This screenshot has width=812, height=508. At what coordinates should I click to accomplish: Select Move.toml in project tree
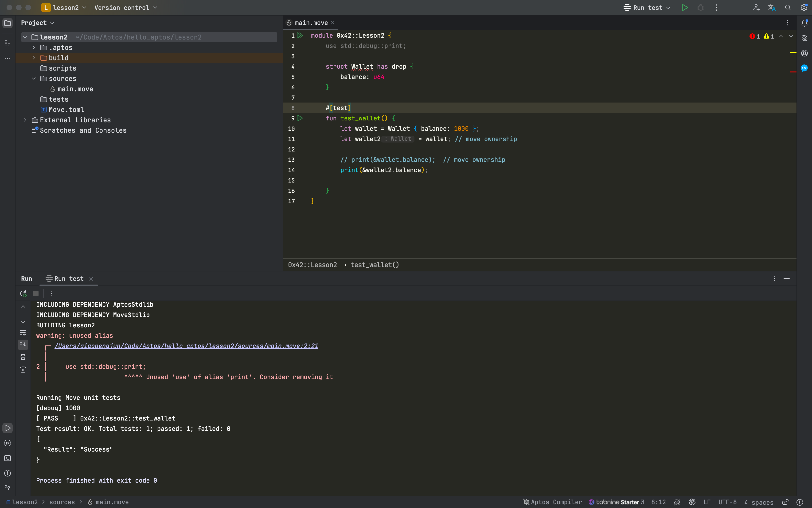click(63, 110)
